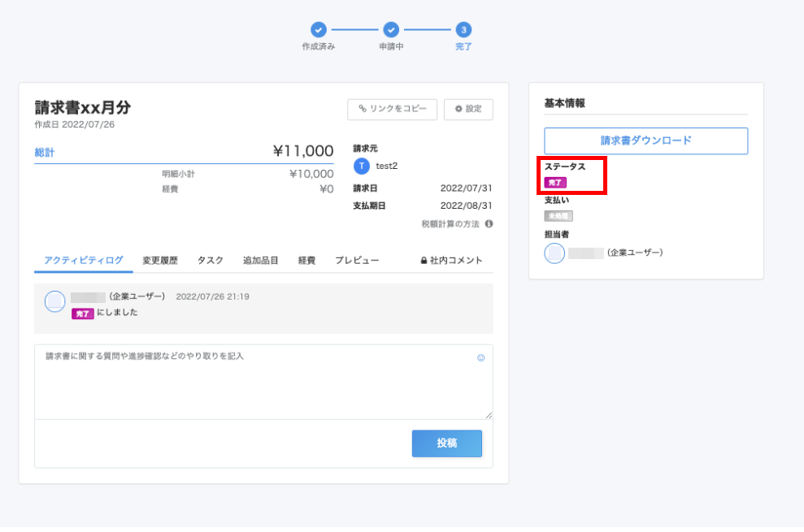Click the ¥11,000 total amount

point(303,151)
